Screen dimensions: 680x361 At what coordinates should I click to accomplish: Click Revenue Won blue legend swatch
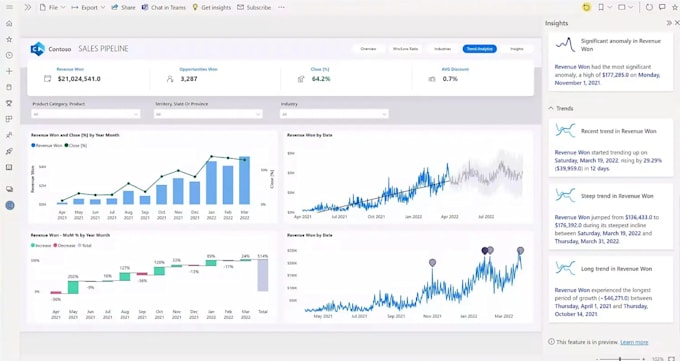(x=33, y=146)
